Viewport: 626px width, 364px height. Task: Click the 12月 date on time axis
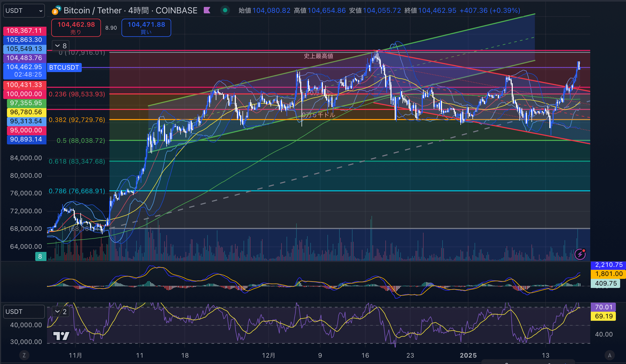(x=268, y=355)
